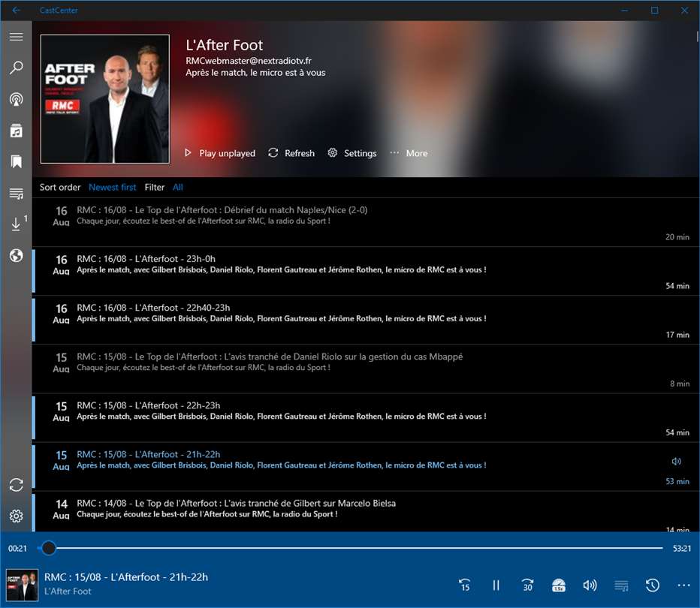Click the now-playing title in player bar
This screenshot has height=608, width=700.
[126, 576]
